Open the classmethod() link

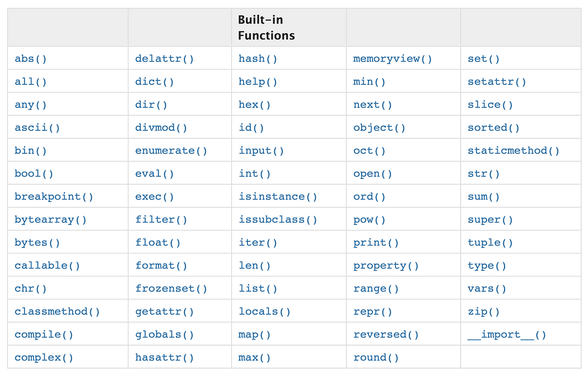(57, 312)
